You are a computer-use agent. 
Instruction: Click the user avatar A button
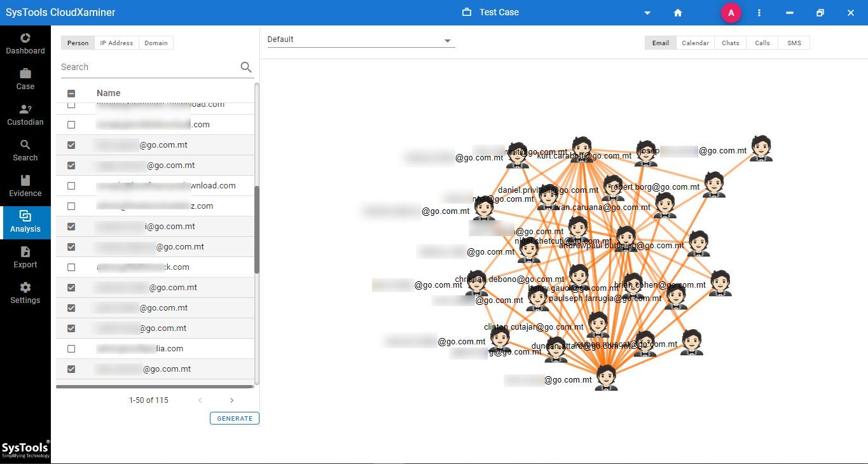pos(731,13)
